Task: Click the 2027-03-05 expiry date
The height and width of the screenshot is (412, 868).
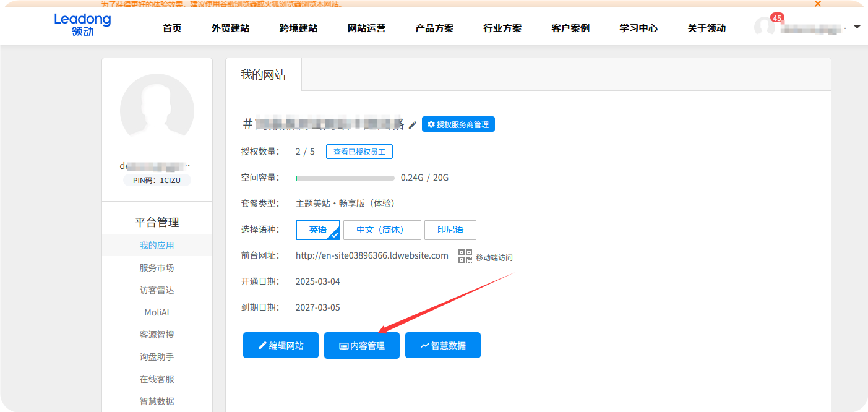Action: tap(318, 307)
